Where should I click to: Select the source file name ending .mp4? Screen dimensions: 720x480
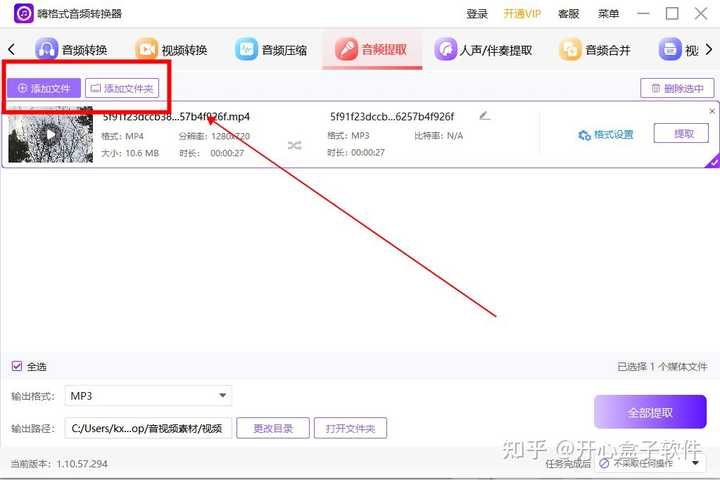click(176, 117)
